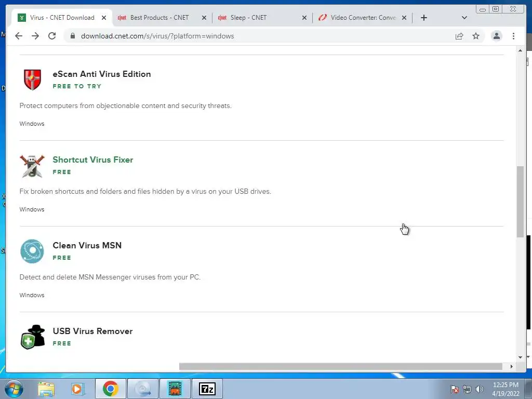
Task: Click the vertical scrollbar thumb
Action: pyautogui.click(x=520, y=202)
